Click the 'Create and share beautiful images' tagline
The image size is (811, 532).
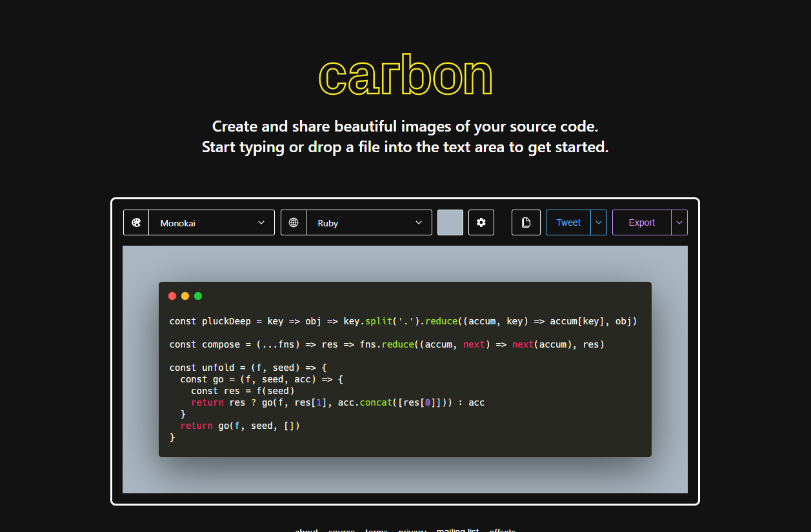[405, 126]
